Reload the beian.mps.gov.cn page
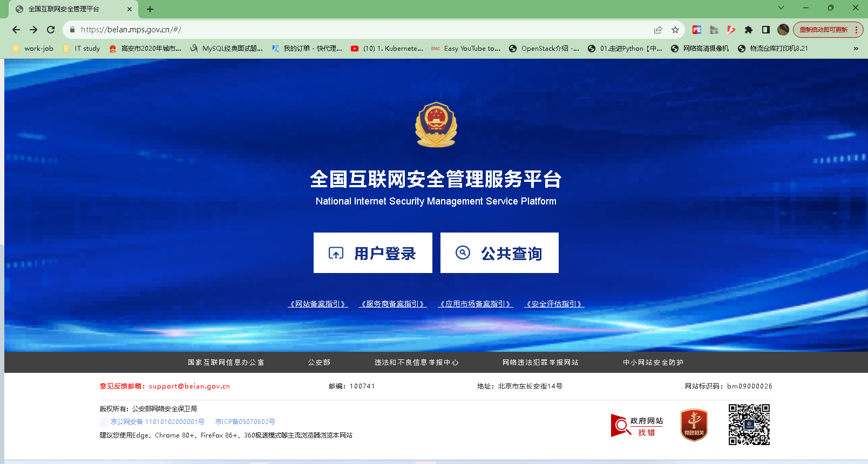Screen dimensions: 868x464 click(x=51, y=30)
